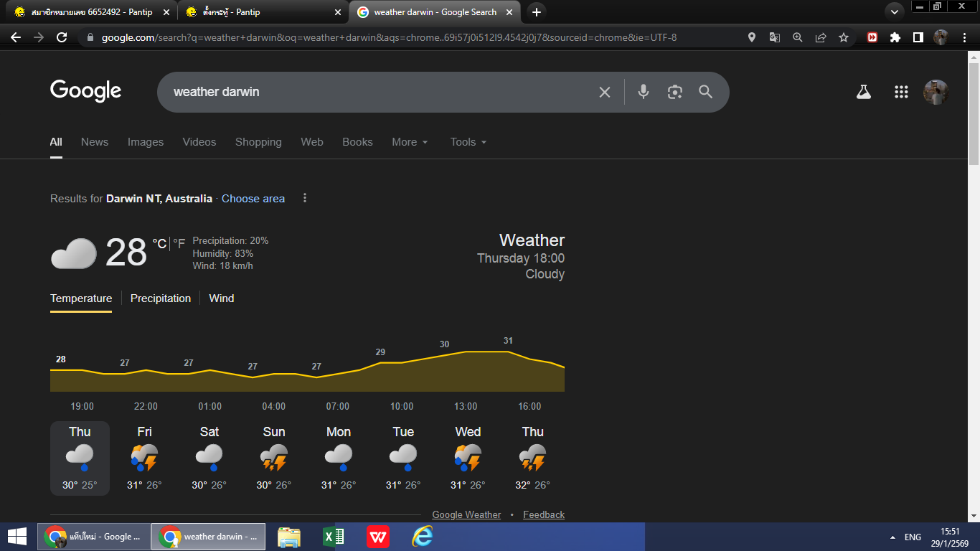Open three-dot options beside Choose area
The height and width of the screenshot is (551, 980).
click(305, 198)
